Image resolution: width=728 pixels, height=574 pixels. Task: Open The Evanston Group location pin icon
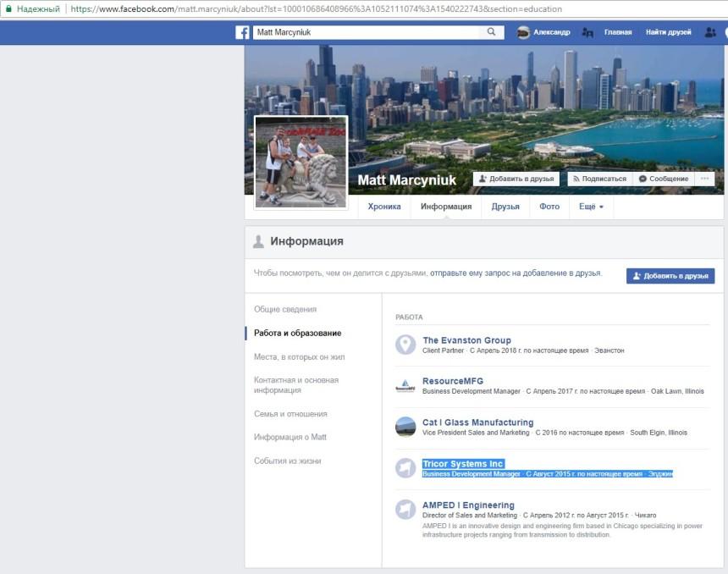(405, 345)
